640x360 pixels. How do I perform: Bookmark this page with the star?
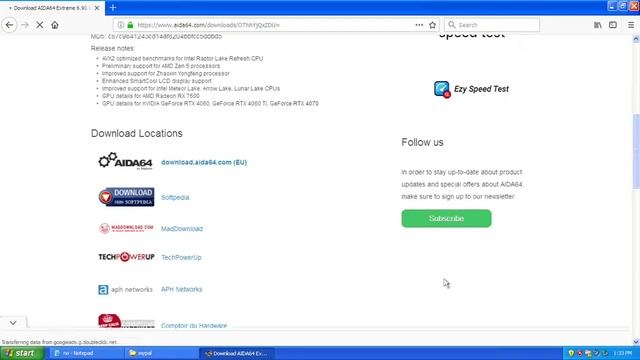tap(433, 25)
